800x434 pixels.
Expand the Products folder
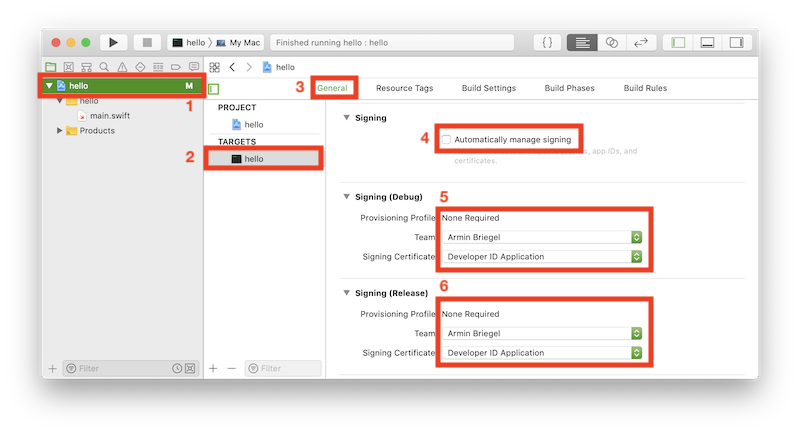click(59, 131)
